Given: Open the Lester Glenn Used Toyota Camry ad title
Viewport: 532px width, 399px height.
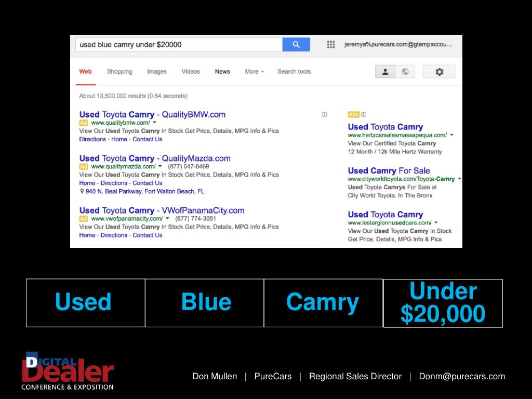Looking at the screenshot, I should [385, 215].
